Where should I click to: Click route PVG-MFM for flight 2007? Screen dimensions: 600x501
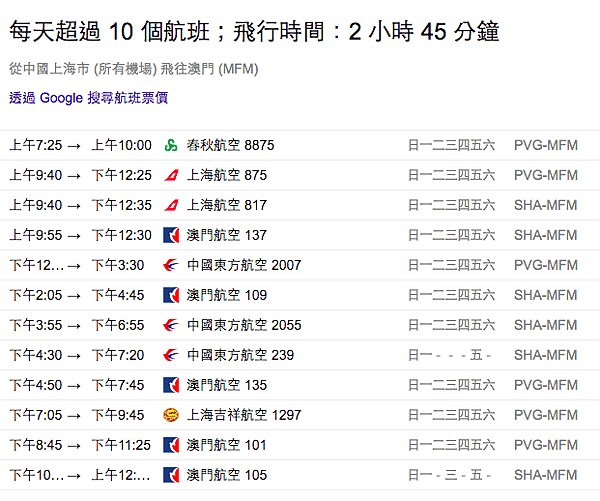[x=546, y=265]
